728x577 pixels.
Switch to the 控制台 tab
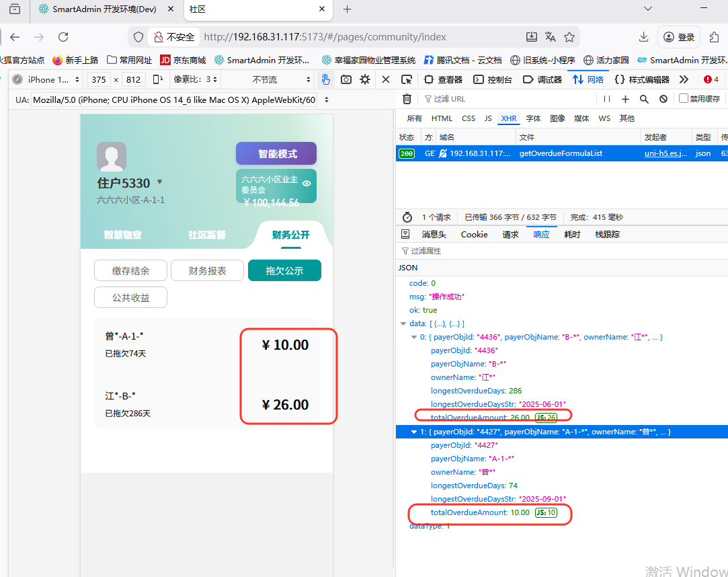tap(493, 79)
